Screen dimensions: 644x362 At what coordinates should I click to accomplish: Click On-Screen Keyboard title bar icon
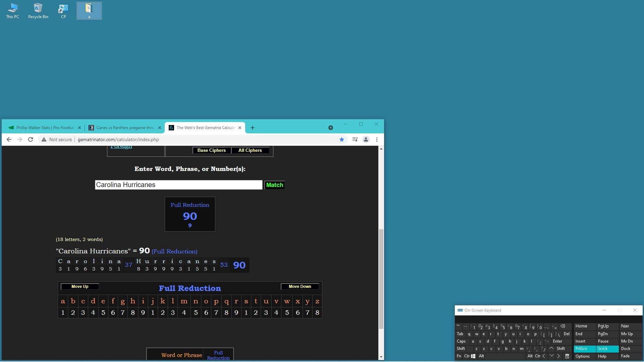point(460,310)
